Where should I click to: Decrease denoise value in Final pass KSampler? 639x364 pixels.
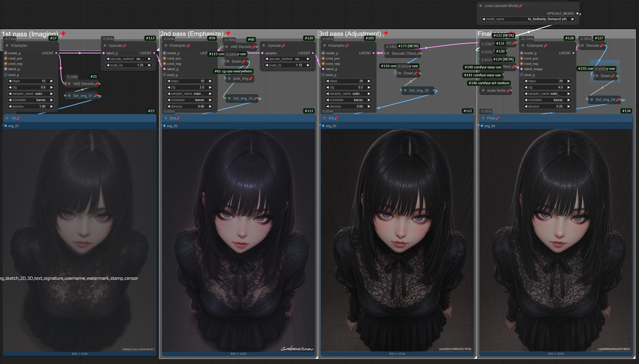pos(526,106)
